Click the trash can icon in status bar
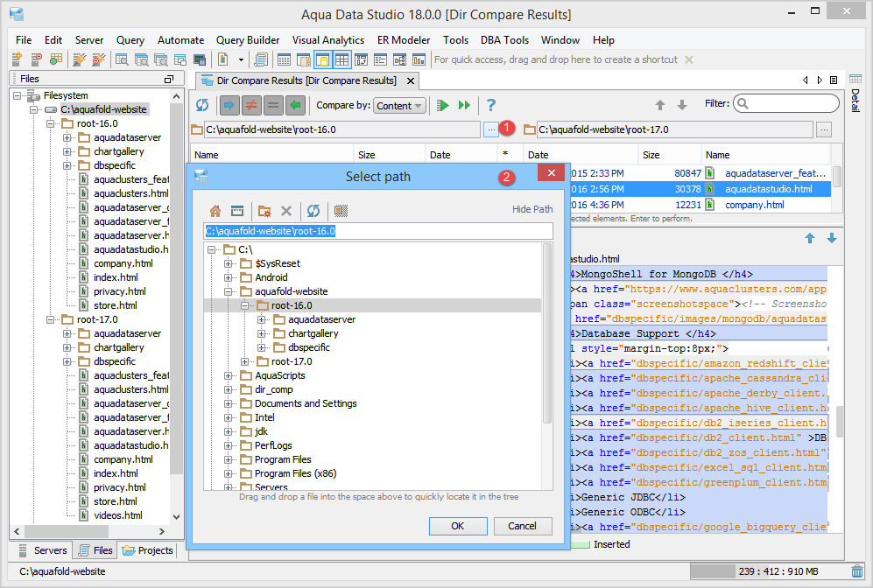The image size is (873, 588). click(x=856, y=571)
